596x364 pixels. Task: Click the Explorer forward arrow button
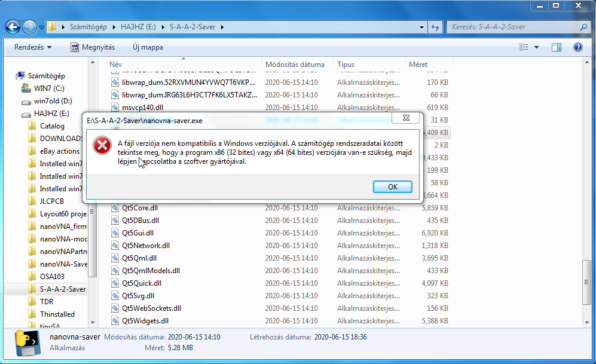29,27
